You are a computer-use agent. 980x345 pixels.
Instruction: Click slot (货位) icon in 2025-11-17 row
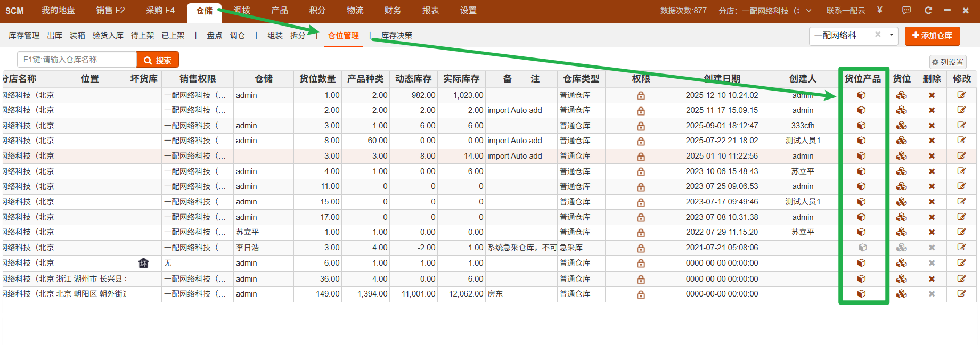[x=901, y=110]
